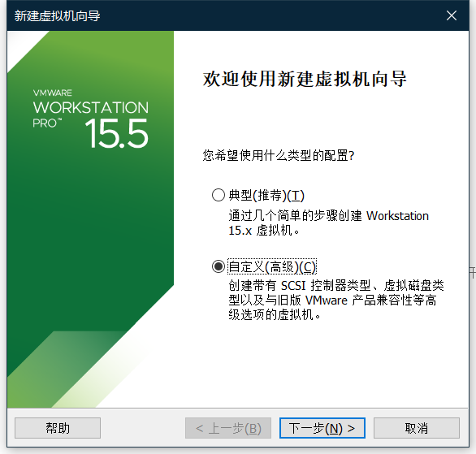This screenshot has height=454, width=476.
Task: Click the question 您希望使用什么类型的配置?
Action: coord(279,155)
